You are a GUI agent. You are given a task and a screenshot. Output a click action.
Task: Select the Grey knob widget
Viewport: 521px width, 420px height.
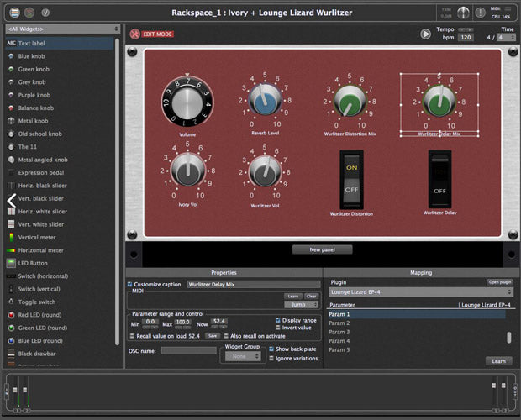60,82
